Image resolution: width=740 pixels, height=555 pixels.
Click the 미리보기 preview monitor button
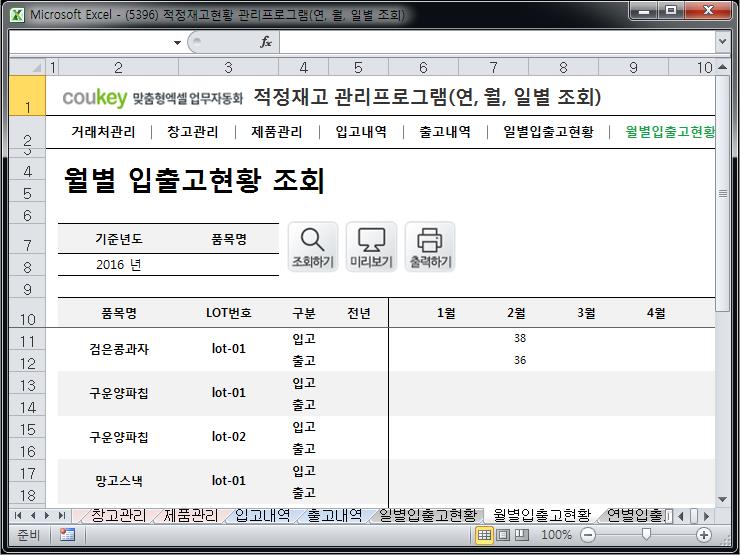click(x=371, y=247)
